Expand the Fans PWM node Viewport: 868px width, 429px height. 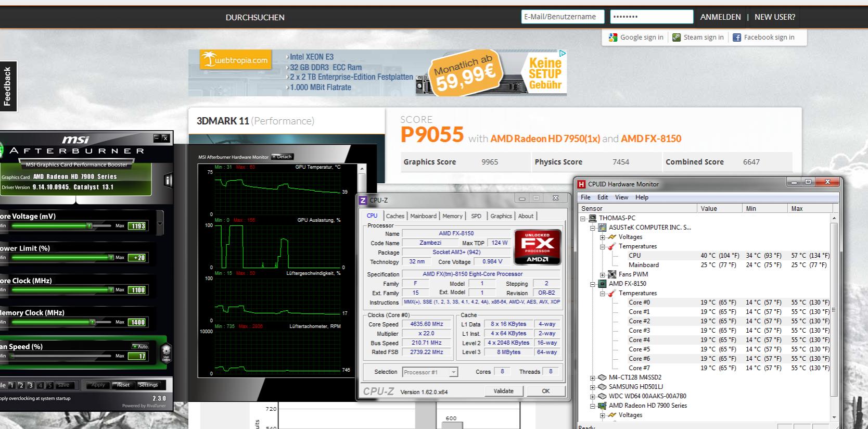pyautogui.click(x=603, y=274)
